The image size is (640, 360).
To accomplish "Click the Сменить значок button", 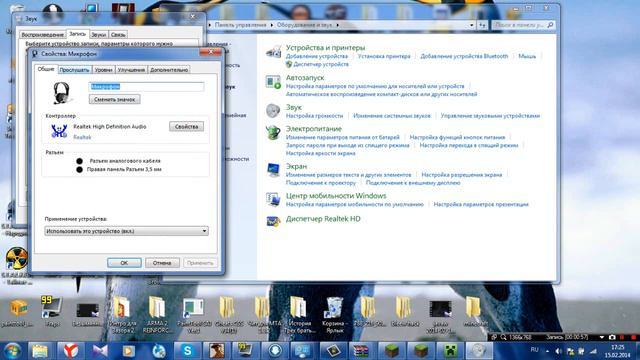I will (114, 99).
